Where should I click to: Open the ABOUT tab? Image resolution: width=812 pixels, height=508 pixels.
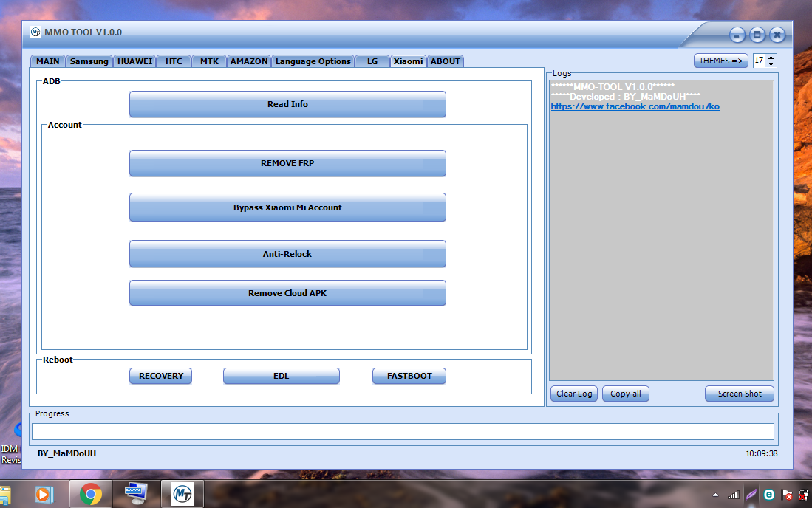click(446, 61)
